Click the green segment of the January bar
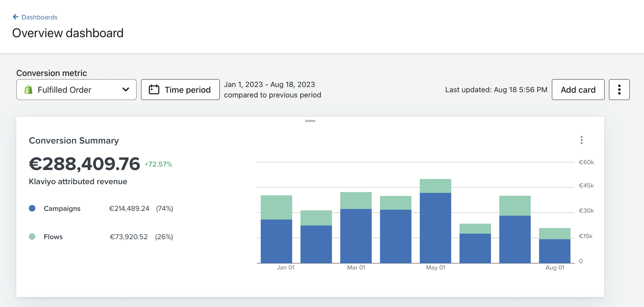 point(276,207)
